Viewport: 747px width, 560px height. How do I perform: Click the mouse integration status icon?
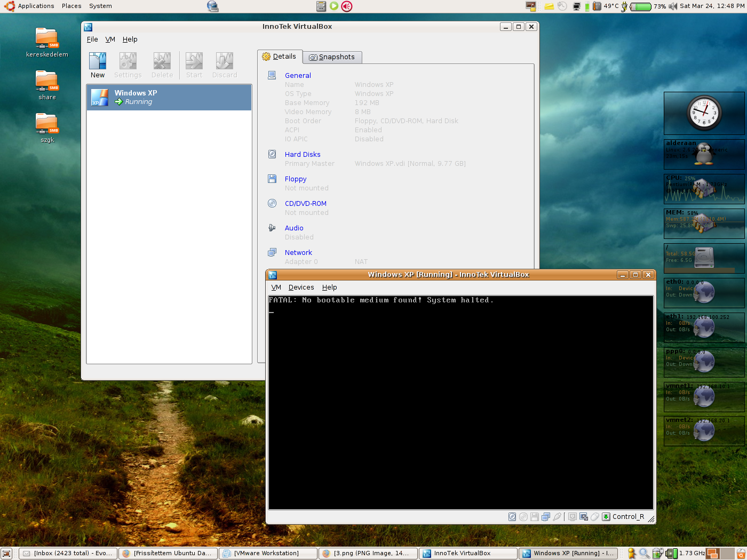(595, 517)
